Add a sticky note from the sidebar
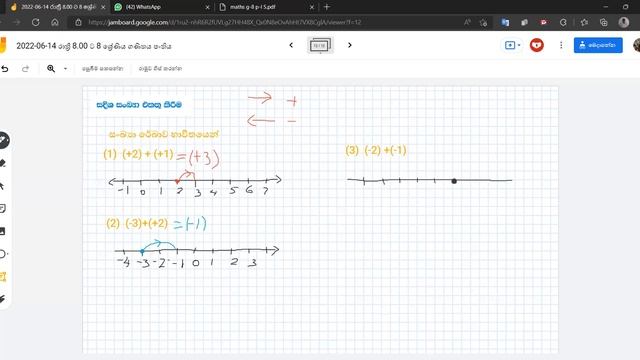 tap(2, 209)
